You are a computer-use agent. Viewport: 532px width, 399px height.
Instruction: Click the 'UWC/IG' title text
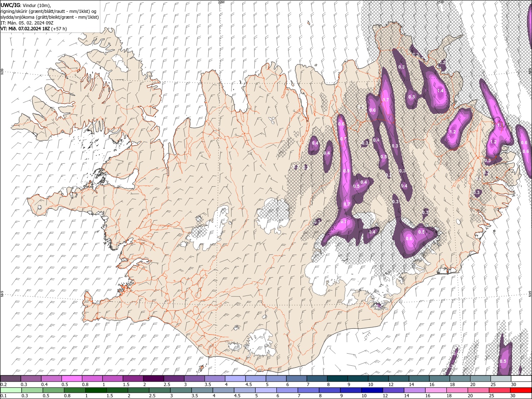tap(10, 5)
